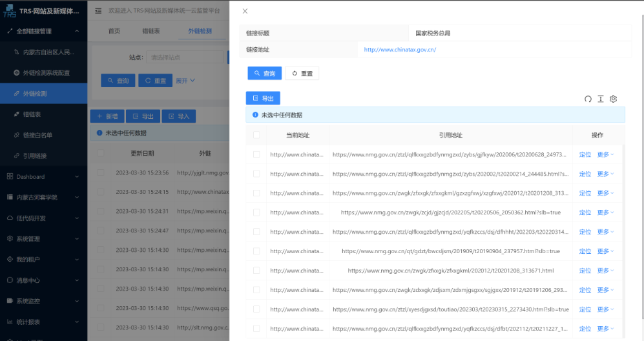Open 更多 menu for the t20190904_237957 row
Screen dimensions: 644x341
click(x=605, y=251)
